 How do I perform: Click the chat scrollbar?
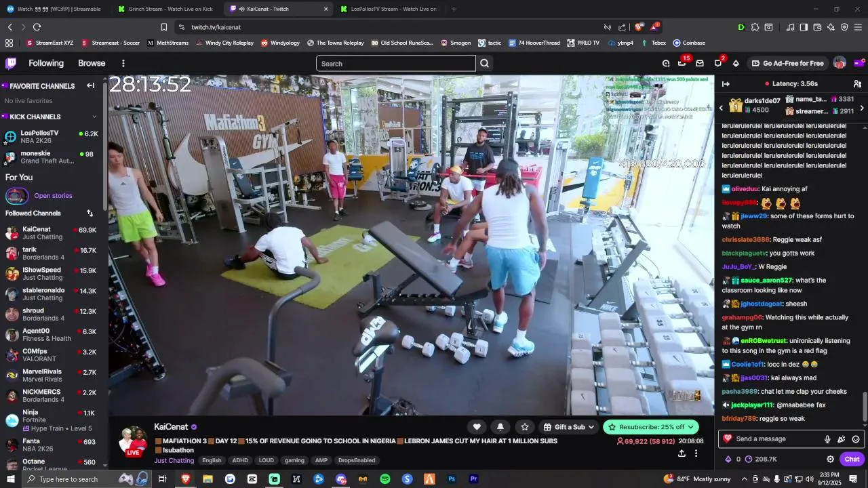tap(864, 407)
